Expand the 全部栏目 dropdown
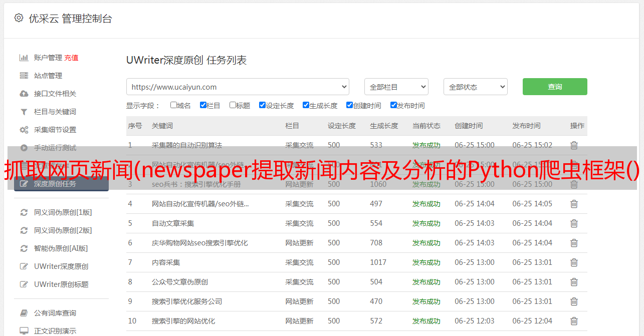Viewport: 644px width, 336px height. [396, 87]
